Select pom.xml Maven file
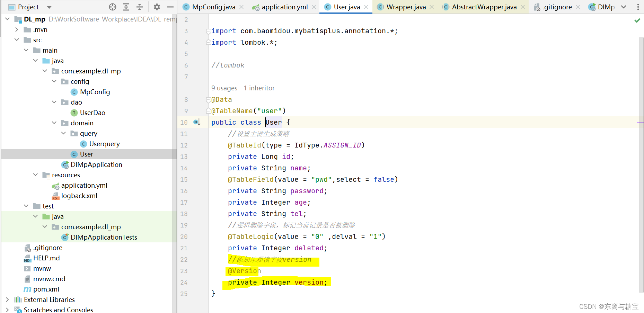The width and height of the screenshot is (644, 313). pos(46,289)
